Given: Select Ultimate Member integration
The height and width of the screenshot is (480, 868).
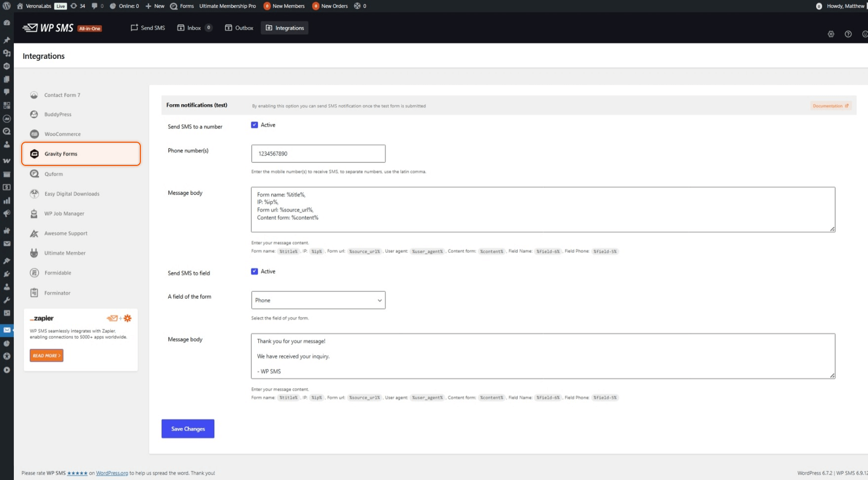Looking at the screenshot, I should pyautogui.click(x=81, y=253).
